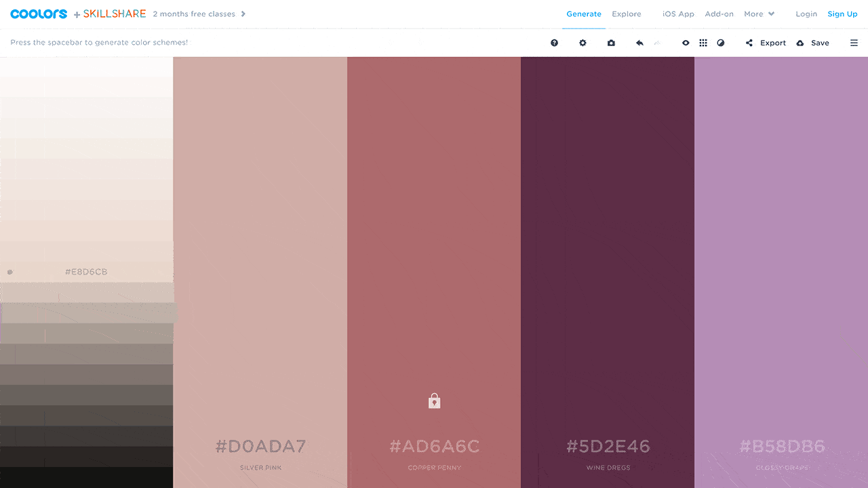Expand the More dropdown menu

[759, 14]
